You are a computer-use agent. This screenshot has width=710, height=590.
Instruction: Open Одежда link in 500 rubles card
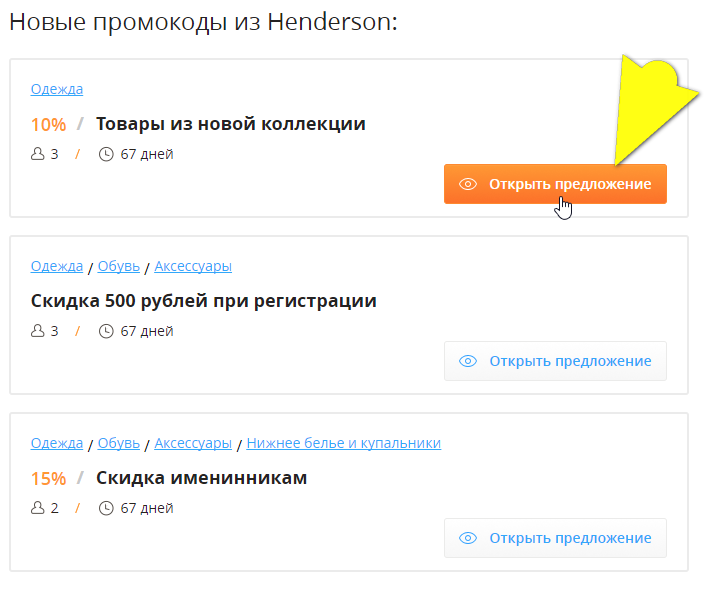click(57, 266)
